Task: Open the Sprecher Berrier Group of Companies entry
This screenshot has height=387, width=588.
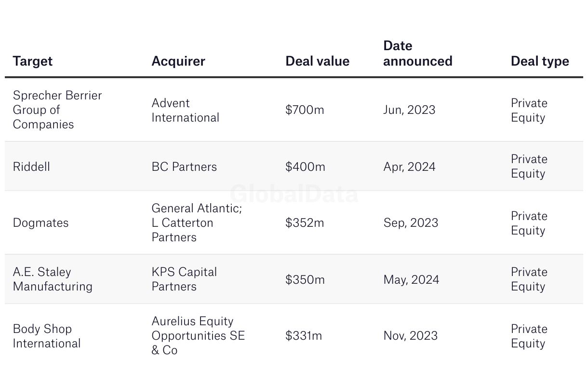Action: 57,110
